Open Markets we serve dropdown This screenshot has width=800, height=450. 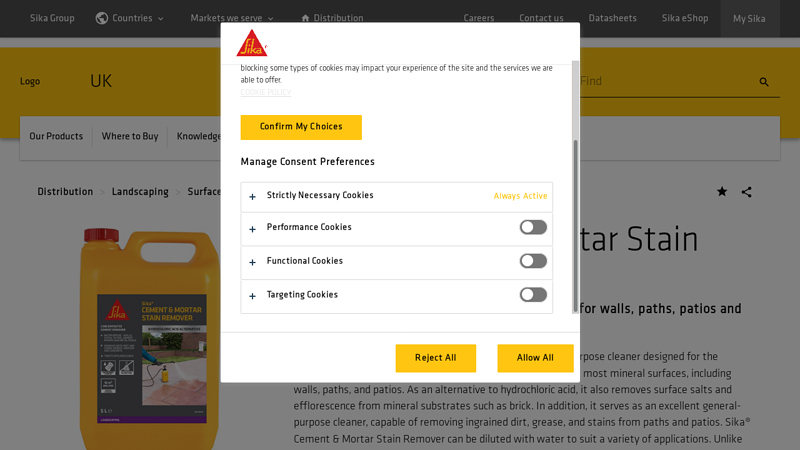[x=231, y=18]
